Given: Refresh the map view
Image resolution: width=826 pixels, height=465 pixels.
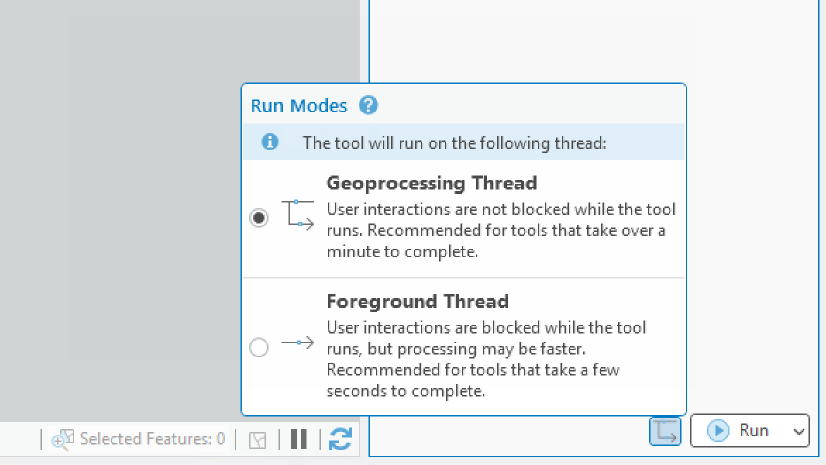Looking at the screenshot, I should click(340, 439).
